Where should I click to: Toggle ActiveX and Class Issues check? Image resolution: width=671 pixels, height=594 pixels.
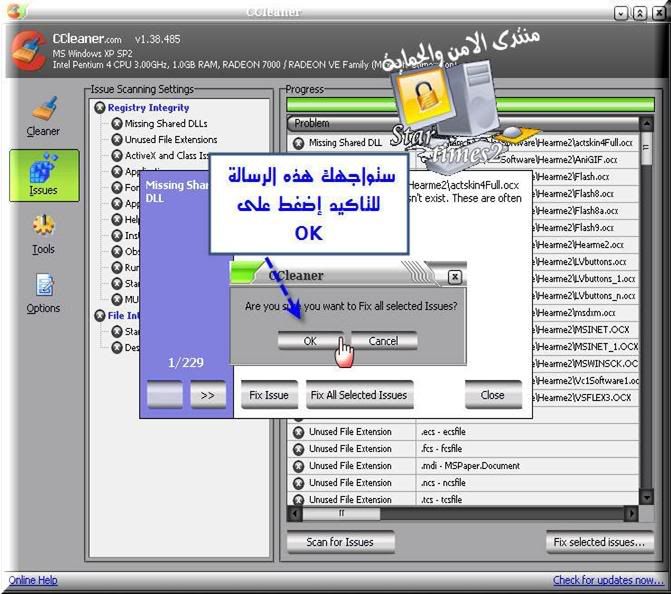[116, 155]
